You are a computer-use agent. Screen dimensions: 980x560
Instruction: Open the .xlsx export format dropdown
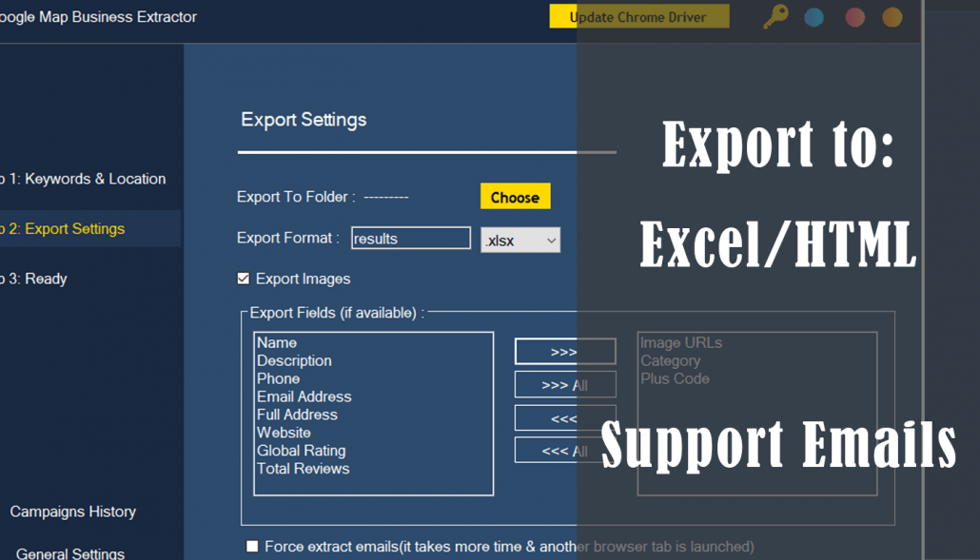pos(520,241)
